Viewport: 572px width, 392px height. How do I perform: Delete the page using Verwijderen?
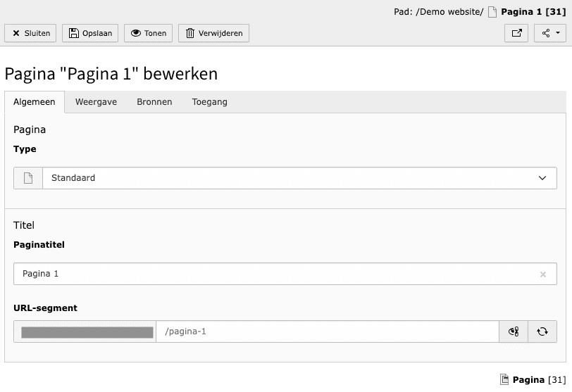point(213,33)
